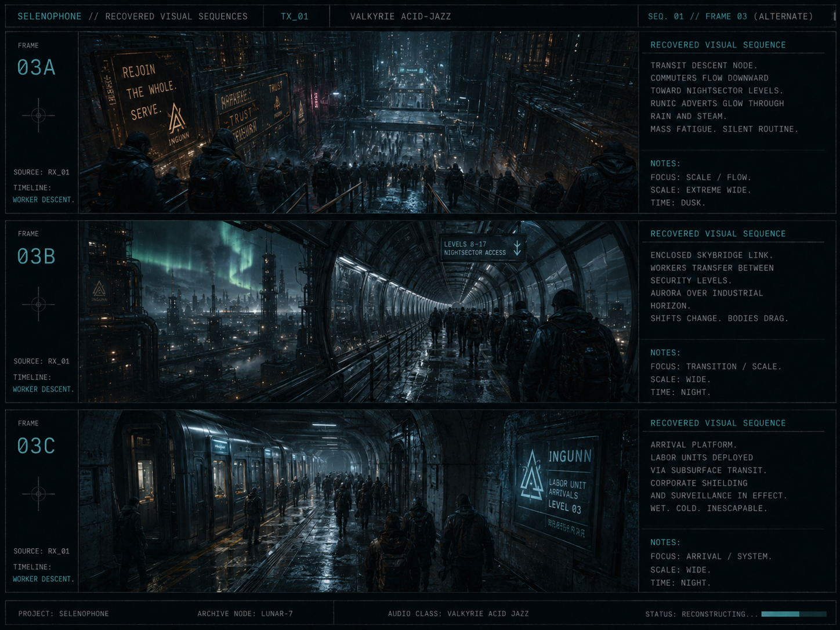
Task: Click the "FOCUS: ARRIVAL / SYSTEM." note
Action: pyautogui.click(x=711, y=556)
